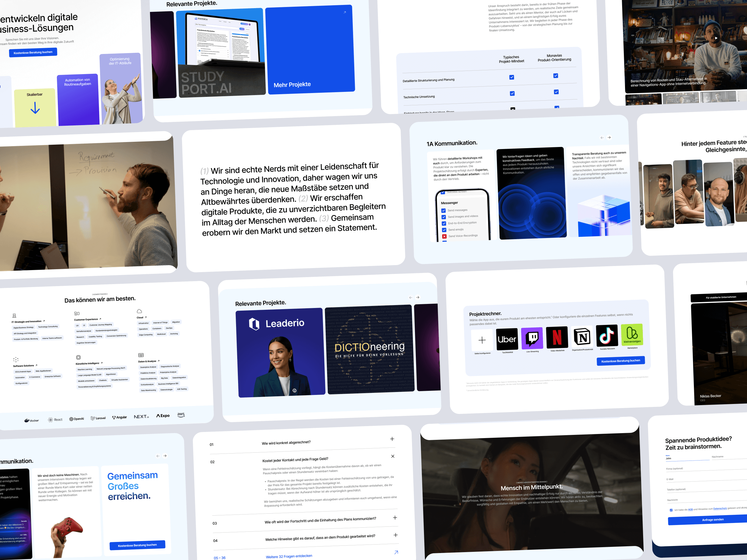Choose the kleinanzeigen Marketplace icon
Image resolution: width=747 pixels, height=560 pixels.
click(632, 335)
